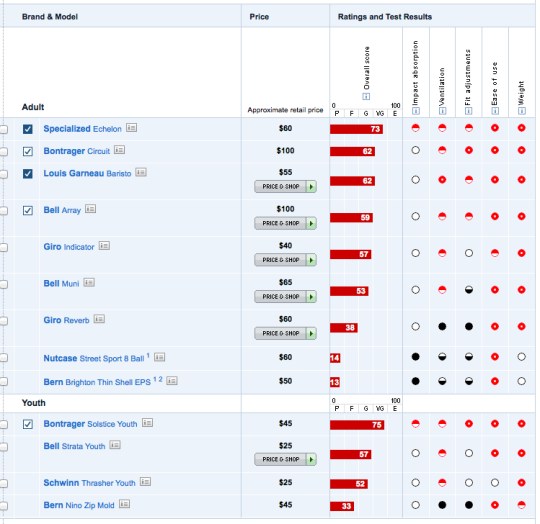This screenshot has width=540, height=524.
Task: Click the Youth section heading
Action: (x=33, y=403)
